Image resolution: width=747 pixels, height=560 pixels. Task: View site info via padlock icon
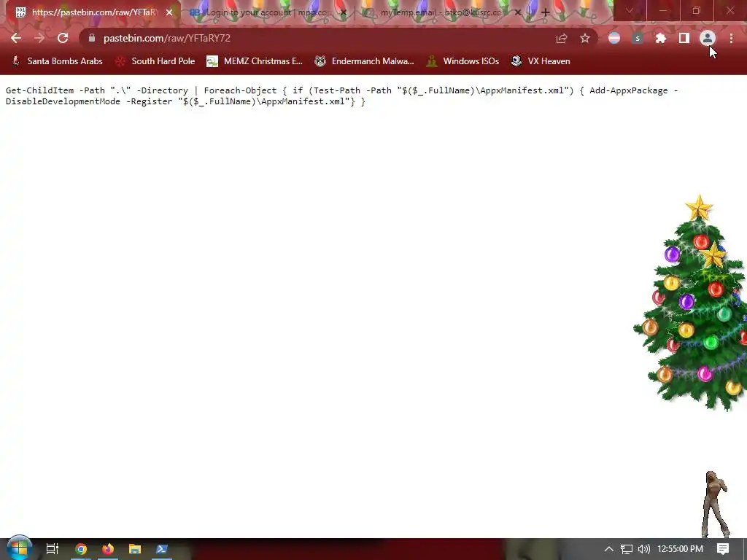(x=92, y=38)
